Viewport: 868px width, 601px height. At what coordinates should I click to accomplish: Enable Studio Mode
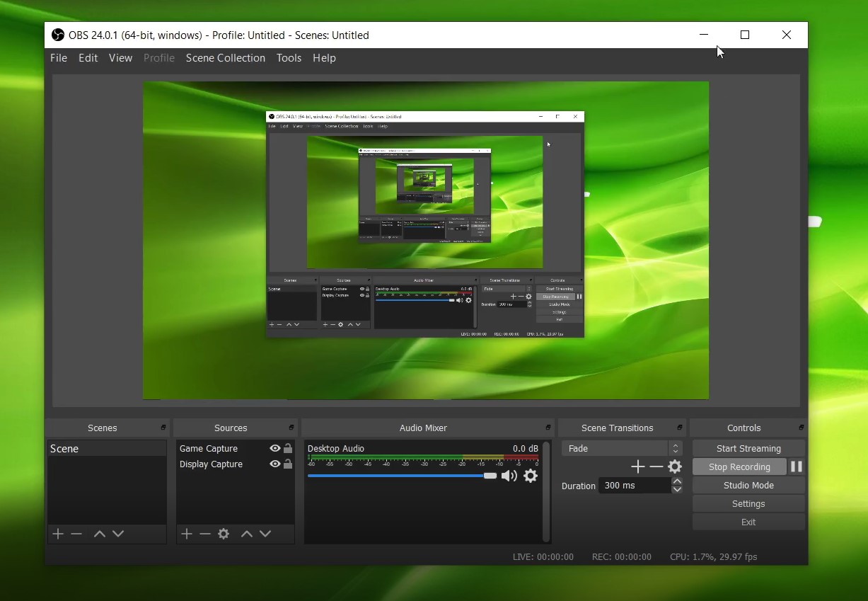[748, 485]
